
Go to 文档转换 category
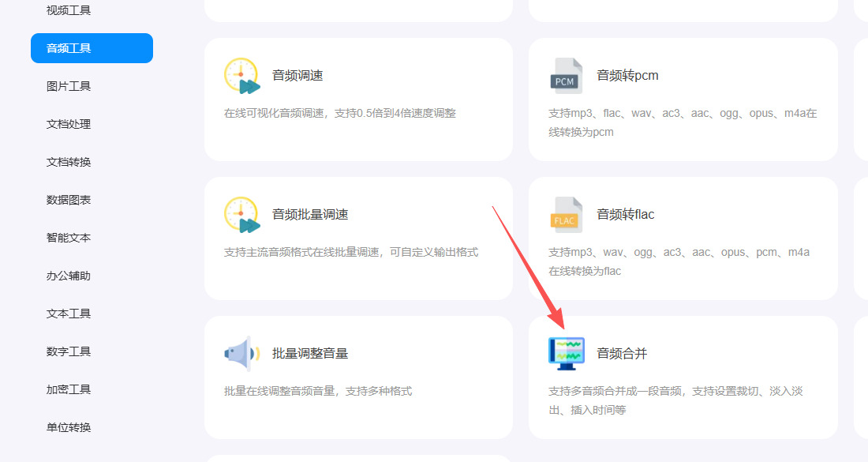[69, 162]
